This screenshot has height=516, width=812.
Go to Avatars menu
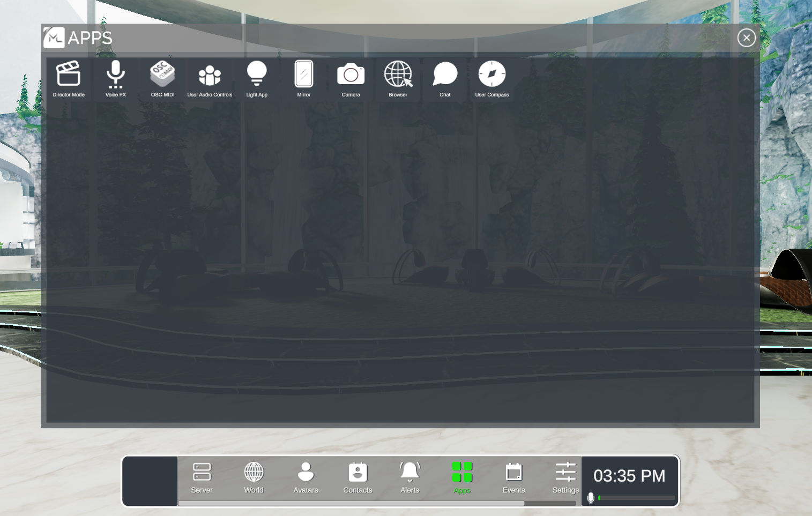click(x=306, y=478)
